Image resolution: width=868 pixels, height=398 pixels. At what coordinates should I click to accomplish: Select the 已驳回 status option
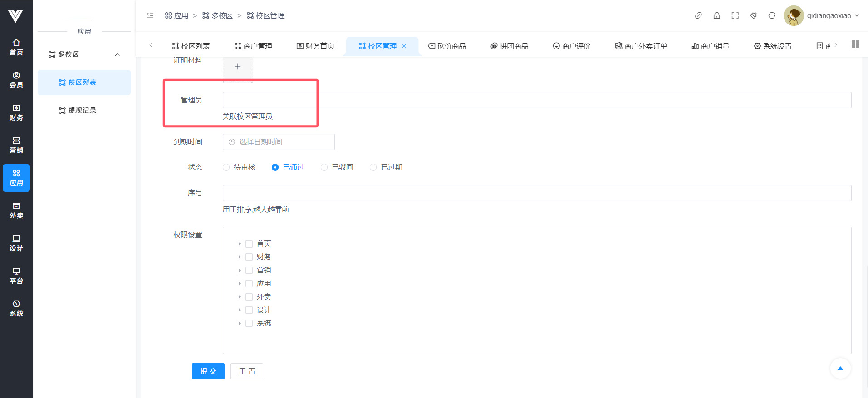click(324, 167)
